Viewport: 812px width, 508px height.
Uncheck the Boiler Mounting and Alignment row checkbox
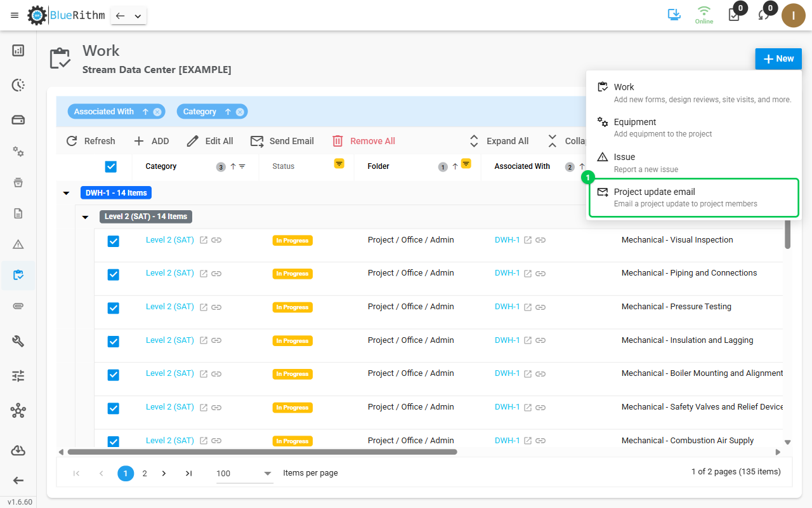(114, 375)
